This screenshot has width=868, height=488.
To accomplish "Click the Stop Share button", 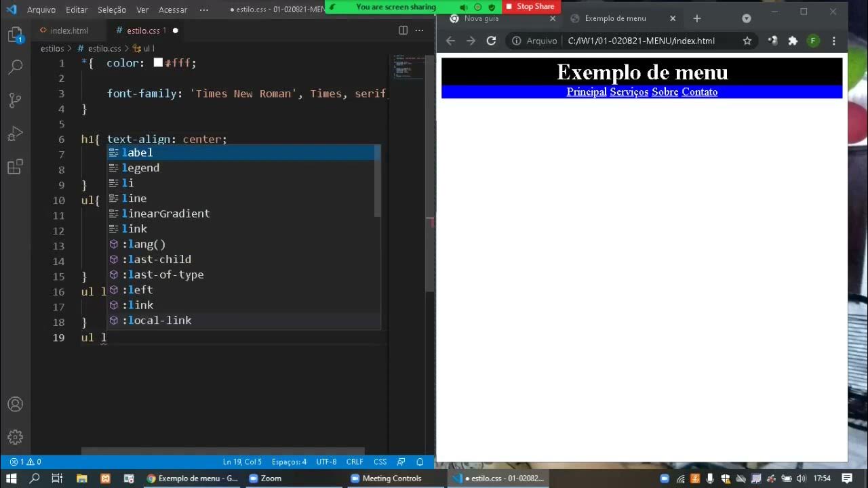I will coord(531,7).
